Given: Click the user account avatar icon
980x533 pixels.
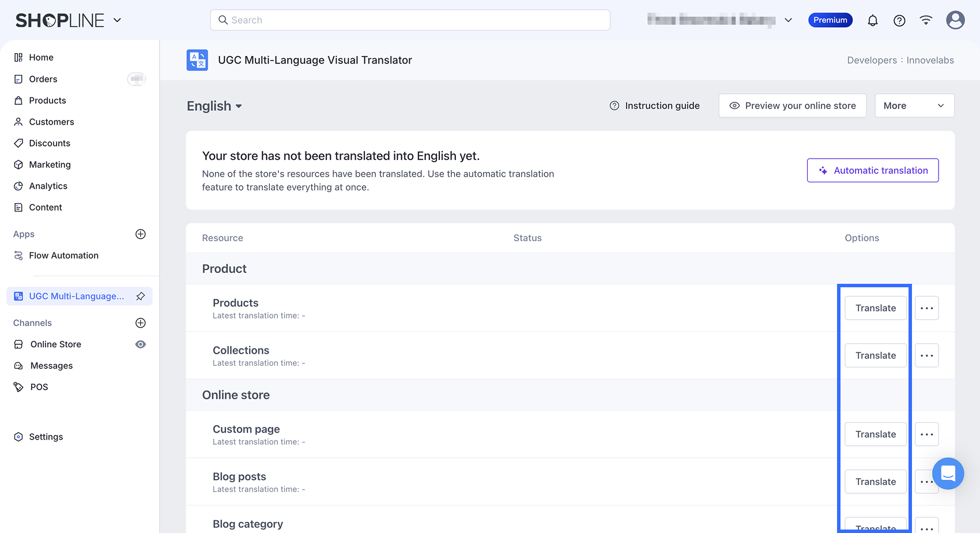Looking at the screenshot, I should (x=955, y=20).
